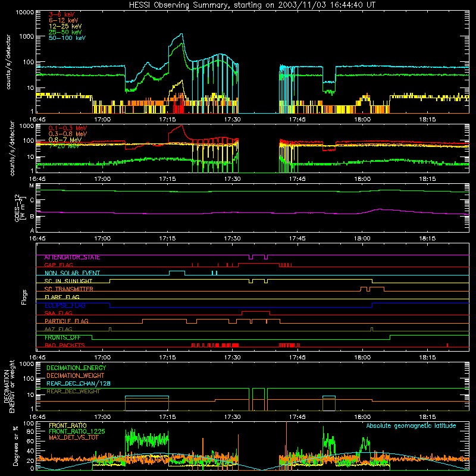476x476 pixels.
Task: Select the Flags y-axis label
Action: [x=24, y=297]
